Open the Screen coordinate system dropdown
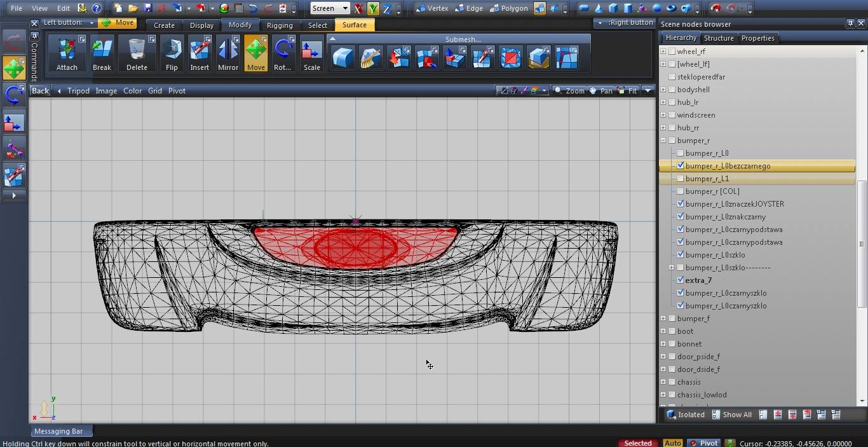Screen dimensions: 868x447 pyautogui.click(x=330, y=8)
